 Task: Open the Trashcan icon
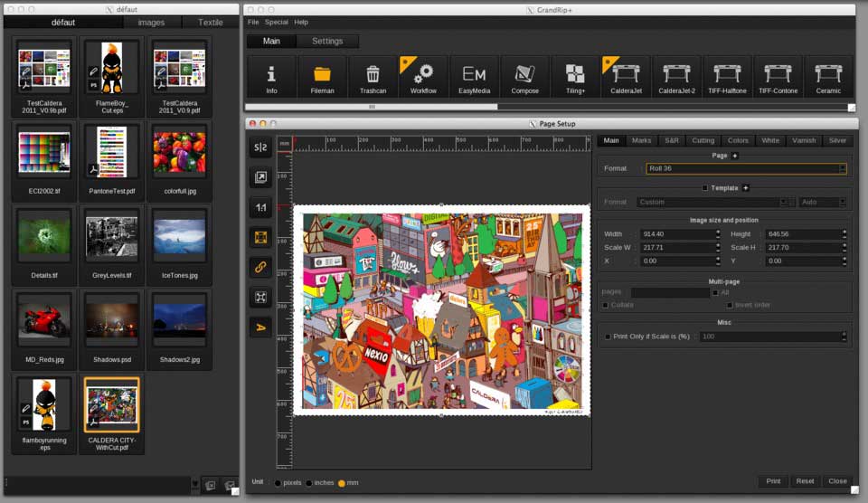point(373,77)
